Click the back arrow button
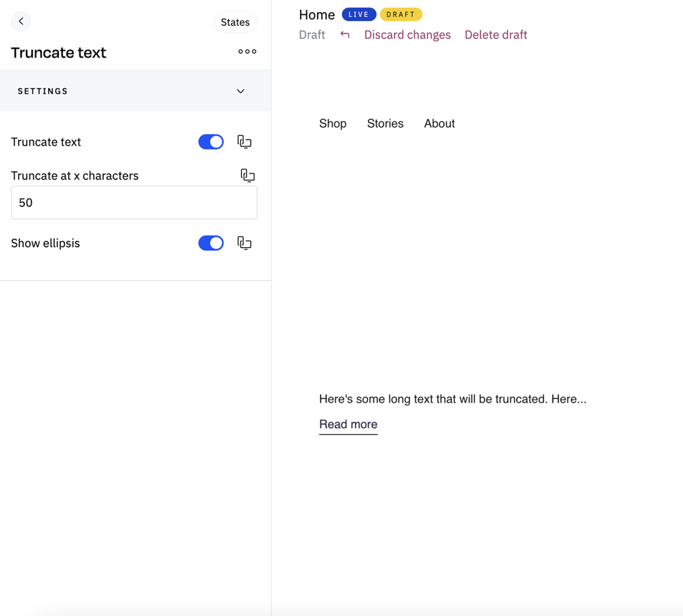683x616 pixels. click(x=21, y=22)
